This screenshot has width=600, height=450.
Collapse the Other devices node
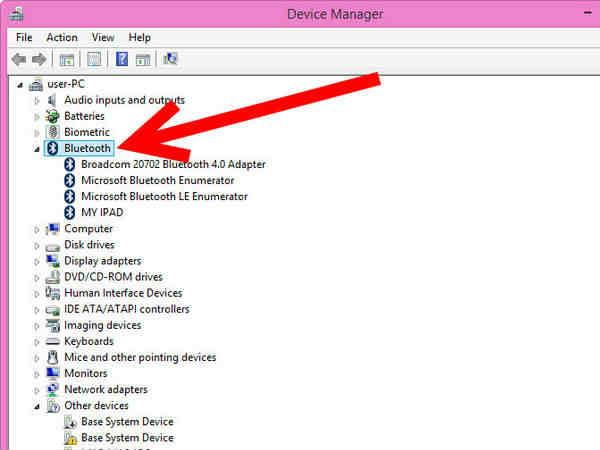pos(38,406)
